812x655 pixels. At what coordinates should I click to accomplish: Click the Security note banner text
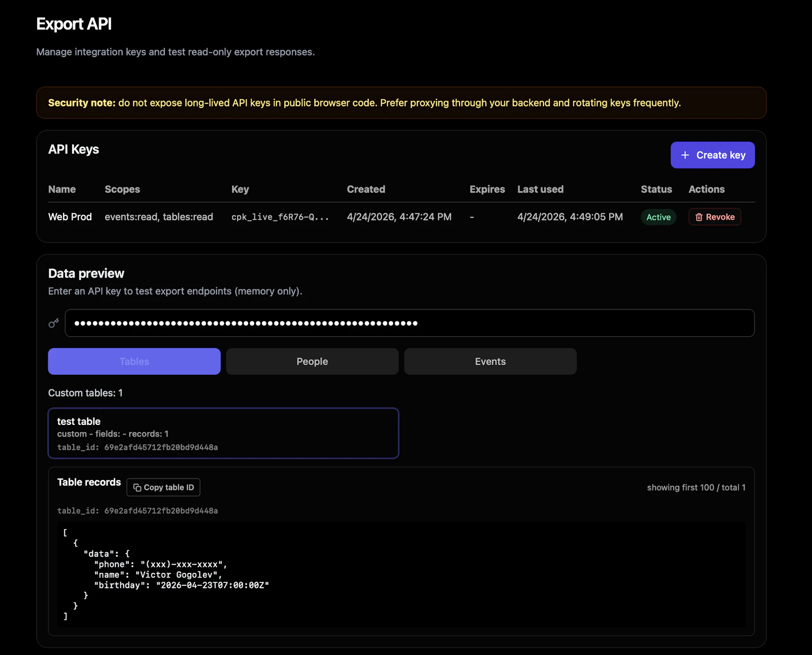[364, 103]
